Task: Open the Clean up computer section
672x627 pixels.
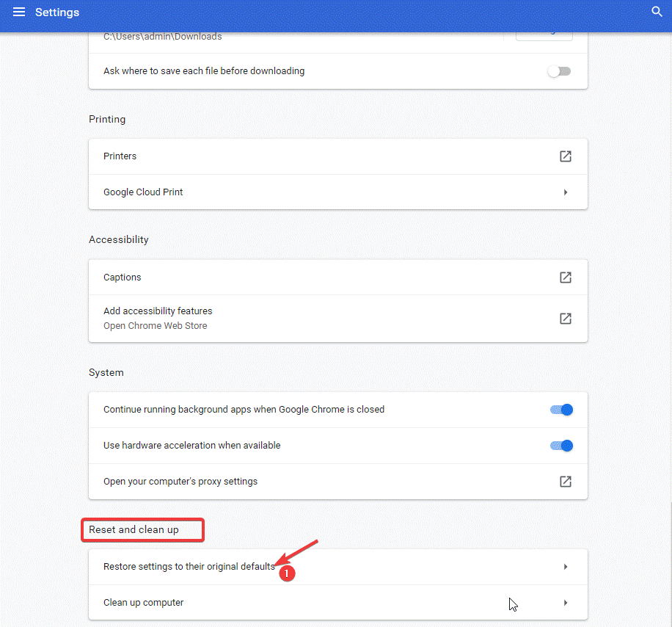Action: coord(565,602)
